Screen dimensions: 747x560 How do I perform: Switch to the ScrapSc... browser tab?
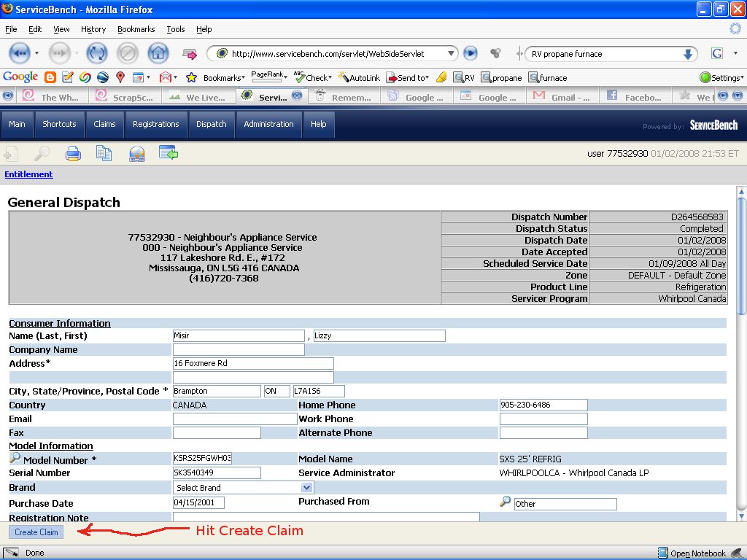pos(125,96)
